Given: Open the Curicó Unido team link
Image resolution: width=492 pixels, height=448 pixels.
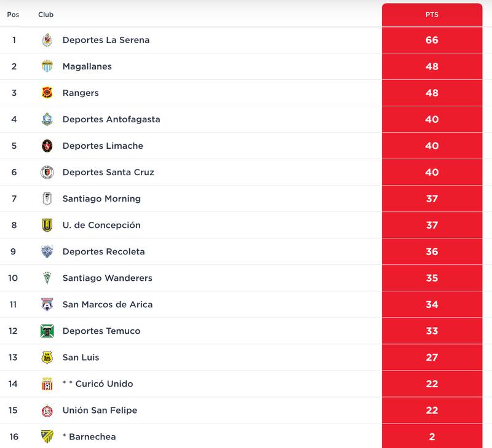Looking at the screenshot, I should coord(102,383).
